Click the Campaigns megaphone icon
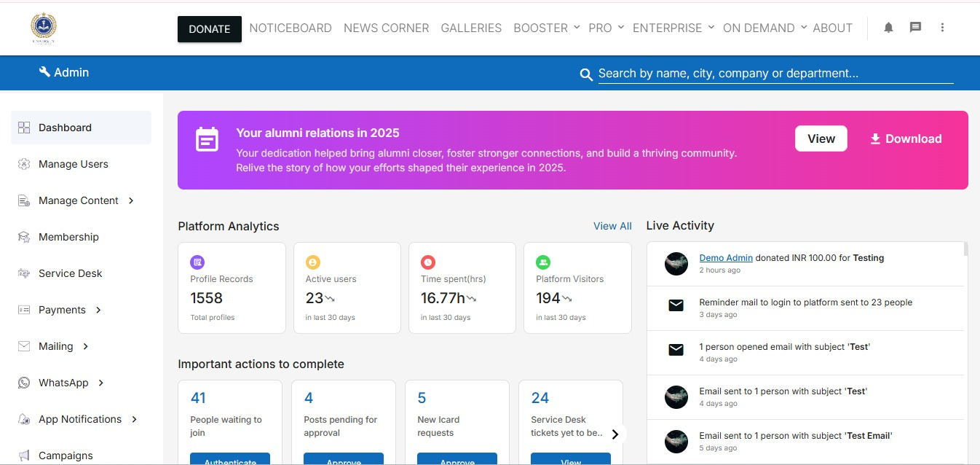 (x=24, y=455)
